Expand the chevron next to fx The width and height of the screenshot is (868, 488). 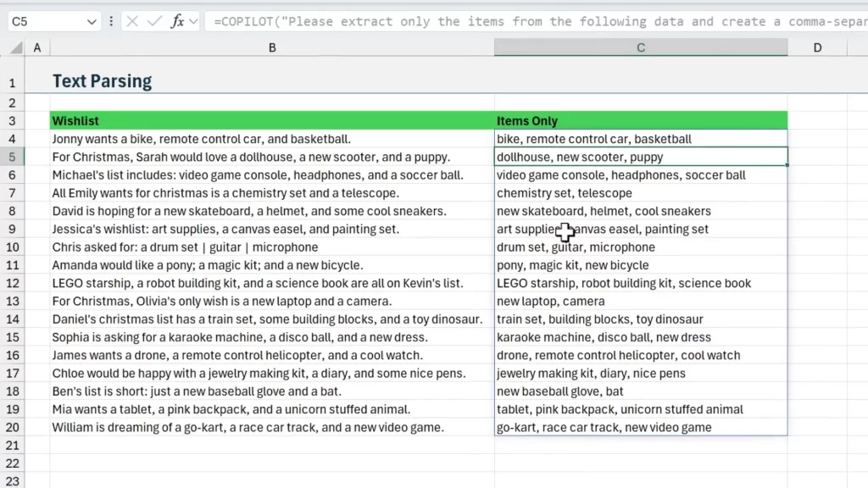[x=193, y=21]
